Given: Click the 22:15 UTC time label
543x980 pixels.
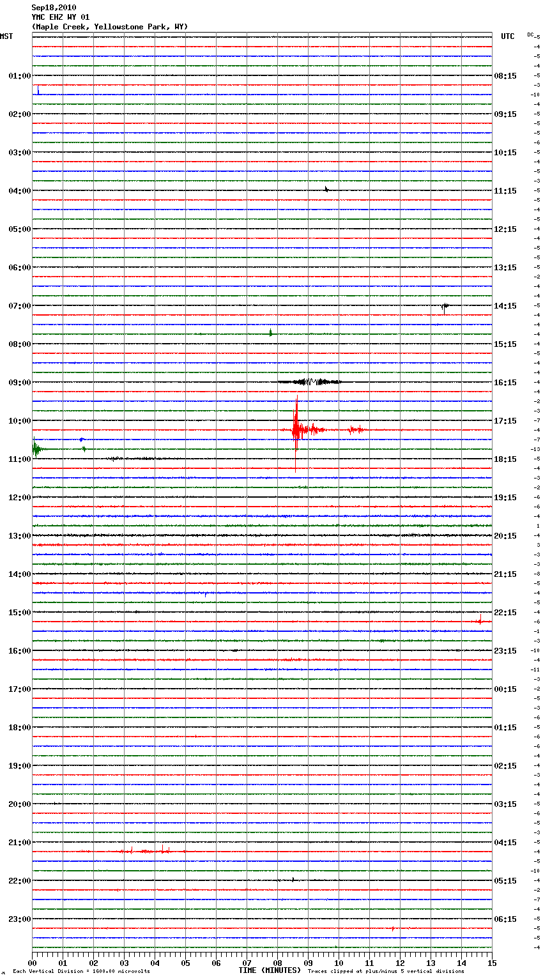Looking at the screenshot, I should [505, 613].
